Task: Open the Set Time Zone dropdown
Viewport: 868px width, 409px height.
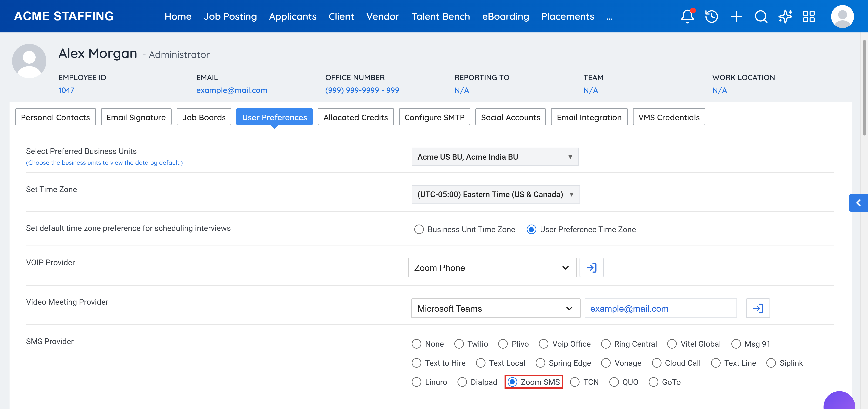Action: click(x=496, y=194)
